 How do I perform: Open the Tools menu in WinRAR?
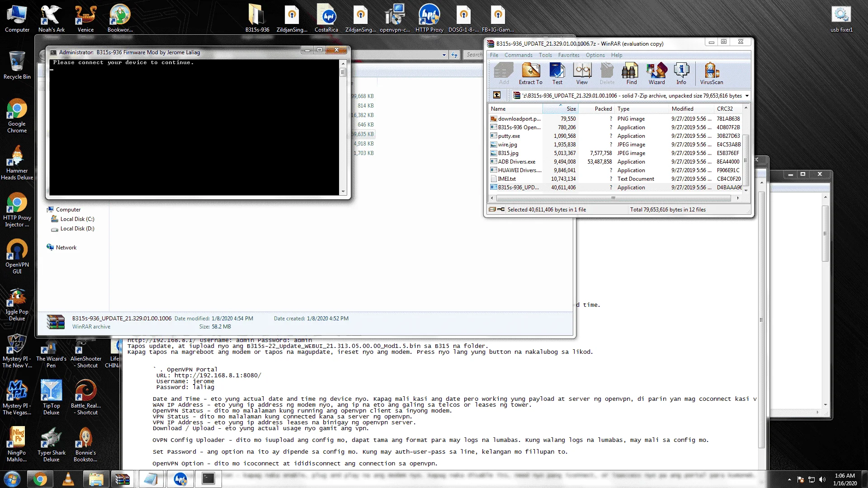click(x=545, y=55)
